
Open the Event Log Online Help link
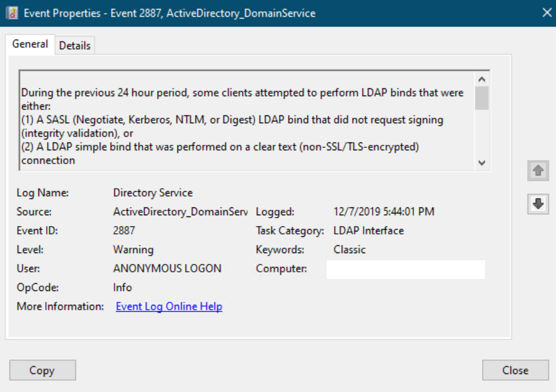pyautogui.click(x=169, y=307)
